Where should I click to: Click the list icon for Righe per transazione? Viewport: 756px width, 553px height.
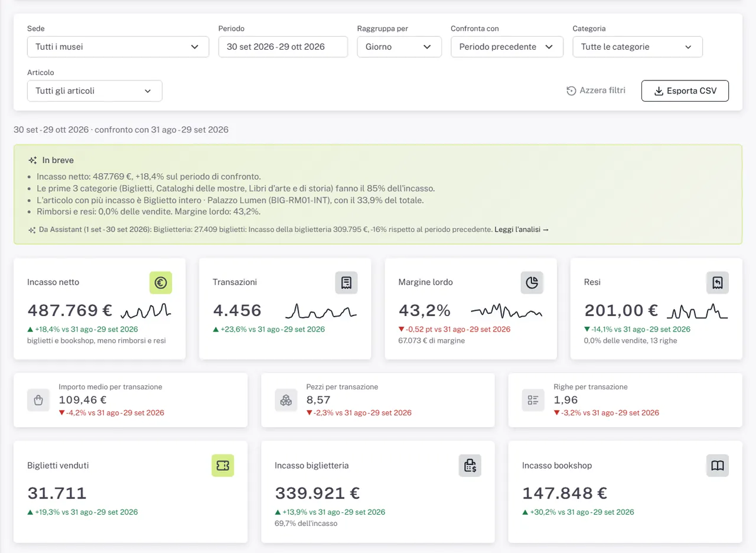point(533,400)
